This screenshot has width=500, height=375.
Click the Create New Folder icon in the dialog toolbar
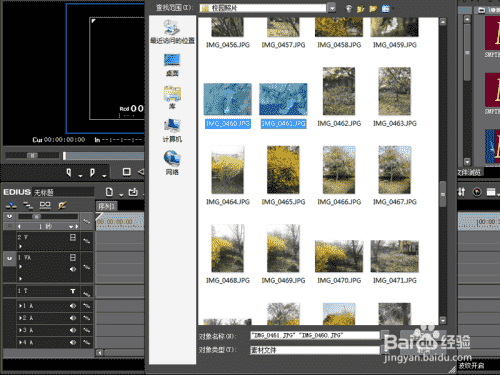click(373, 9)
